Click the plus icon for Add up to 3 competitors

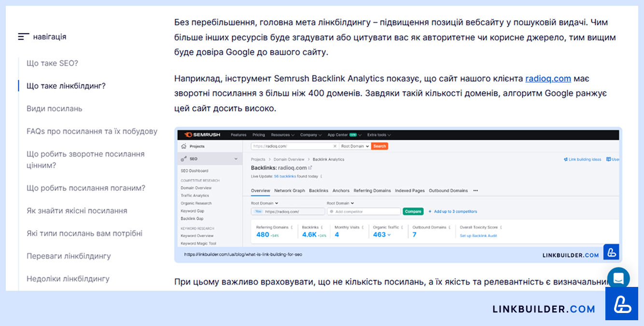(430, 211)
